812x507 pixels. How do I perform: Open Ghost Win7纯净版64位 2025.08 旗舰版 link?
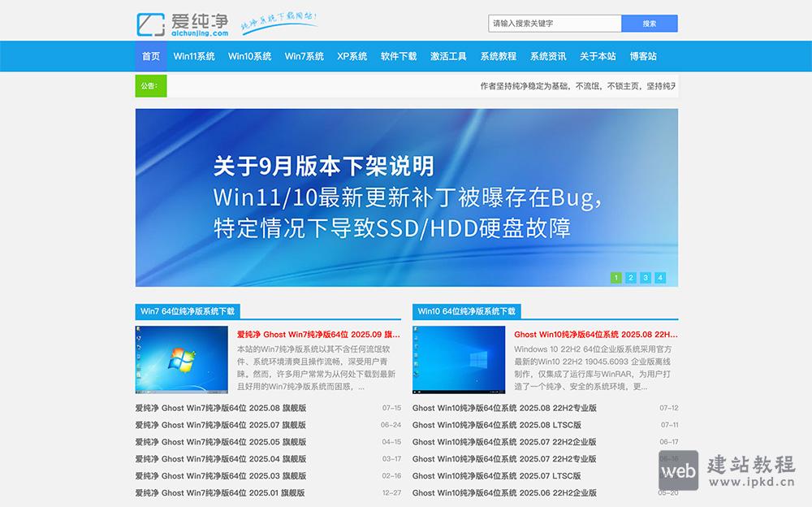coord(221,408)
